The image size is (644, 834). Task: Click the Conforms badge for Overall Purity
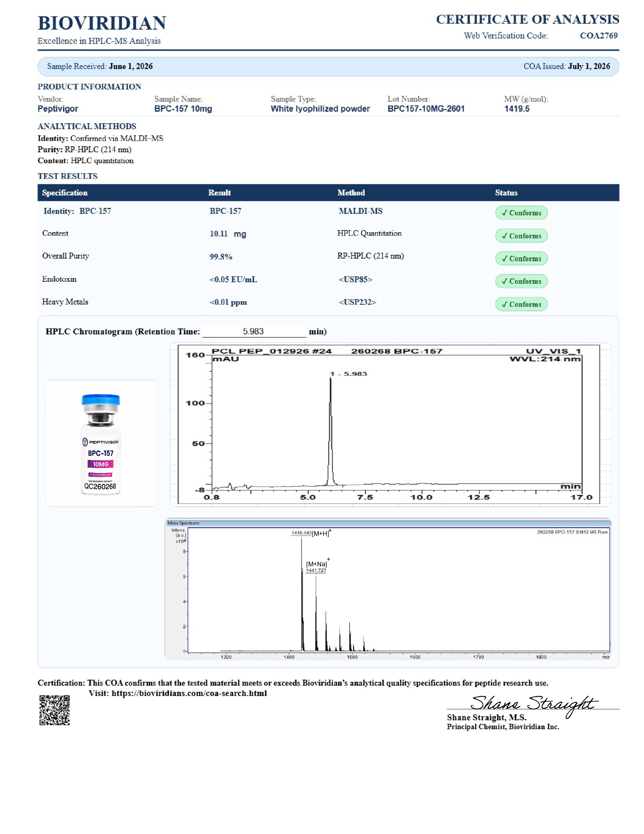coord(521,259)
